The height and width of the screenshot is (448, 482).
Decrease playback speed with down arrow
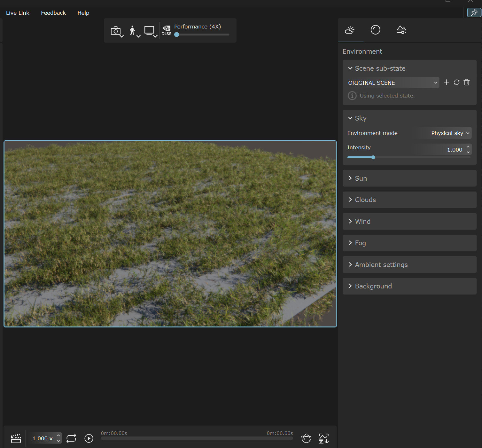click(58, 441)
